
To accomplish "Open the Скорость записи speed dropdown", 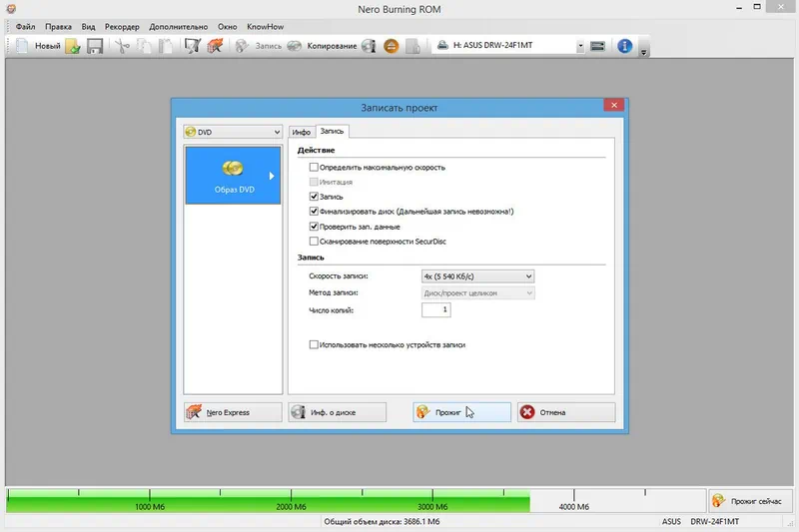I will [478, 276].
